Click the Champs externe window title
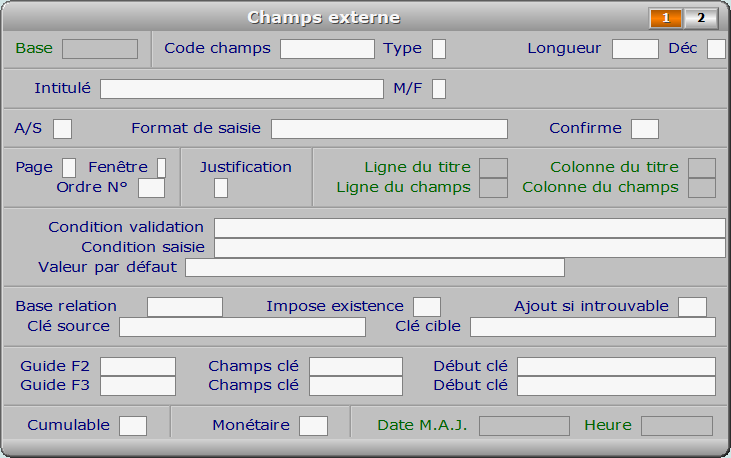Image resolution: width=731 pixels, height=458 pixels. click(x=324, y=18)
